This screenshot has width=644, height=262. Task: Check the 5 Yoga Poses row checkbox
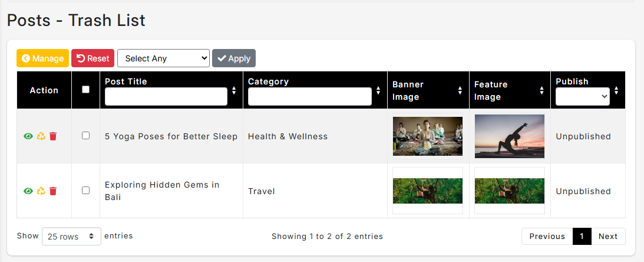pyautogui.click(x=86, y=136)
